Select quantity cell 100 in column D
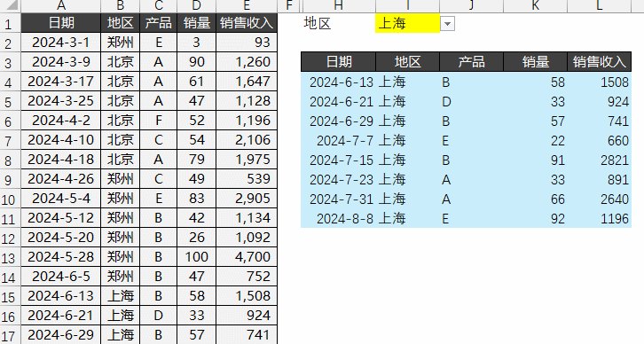 (x=197, y=257)
